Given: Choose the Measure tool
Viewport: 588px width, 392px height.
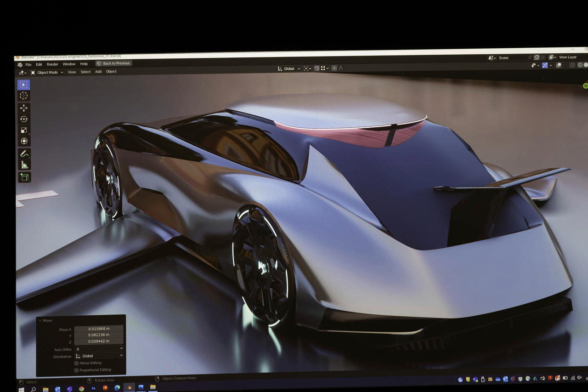Looking at the screenshot, I should pyautogui.click(x=24, y=165).
